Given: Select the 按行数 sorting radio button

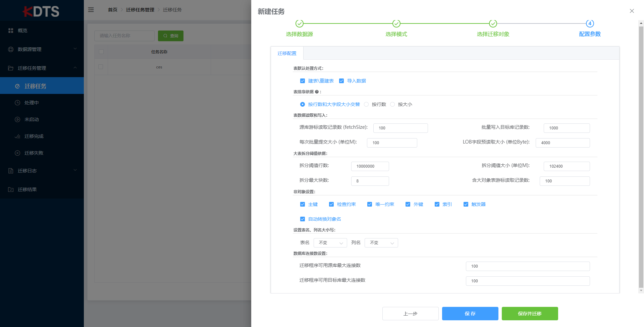Looking at the screenshot, I should pyautogui.click(x=366, y=104).
